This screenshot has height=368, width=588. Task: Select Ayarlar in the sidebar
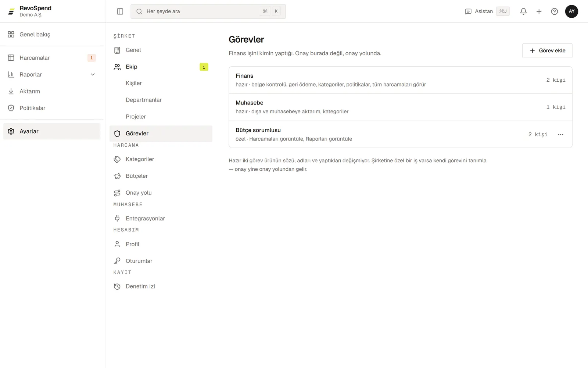click(51, 131)
